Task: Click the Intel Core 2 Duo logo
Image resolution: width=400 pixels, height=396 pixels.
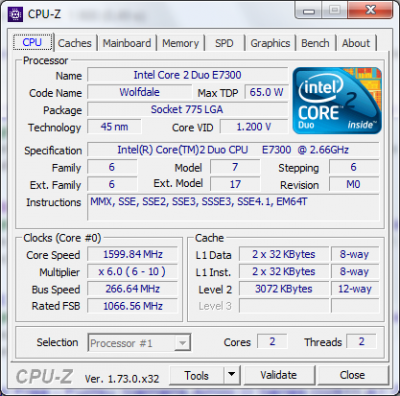Action: pyautogui.click(x=337, y=100)
